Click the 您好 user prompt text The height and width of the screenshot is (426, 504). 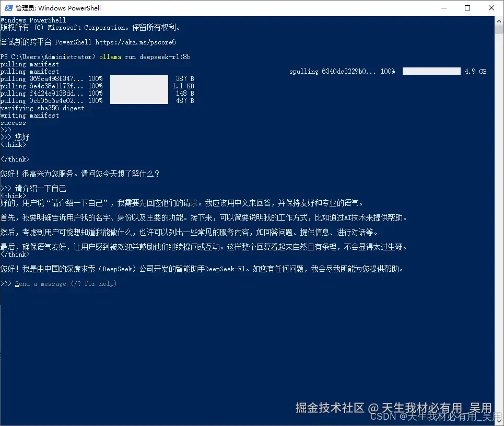(x=21, y=137)
